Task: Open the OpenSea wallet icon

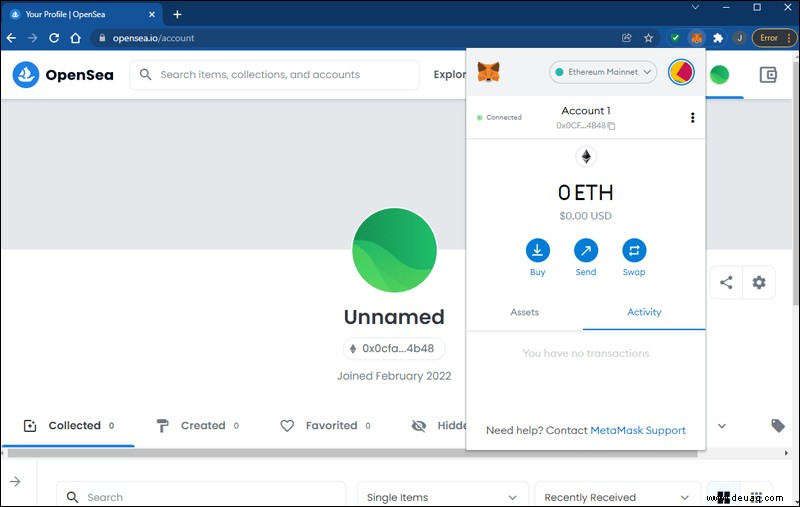Action: point(768,75)
